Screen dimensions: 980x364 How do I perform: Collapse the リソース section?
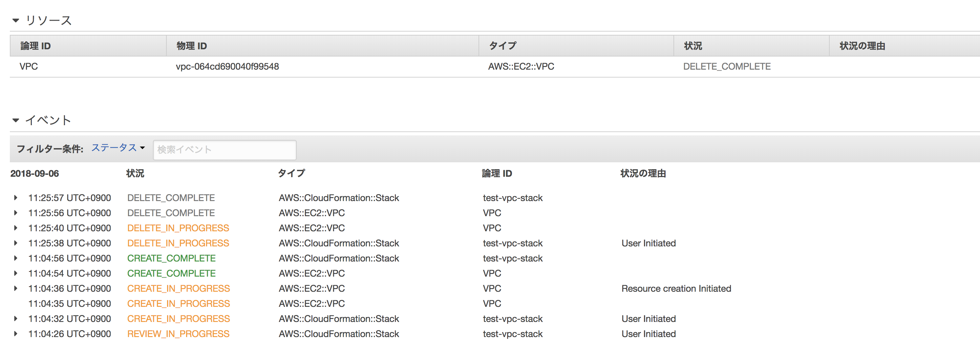pos(16,21)
